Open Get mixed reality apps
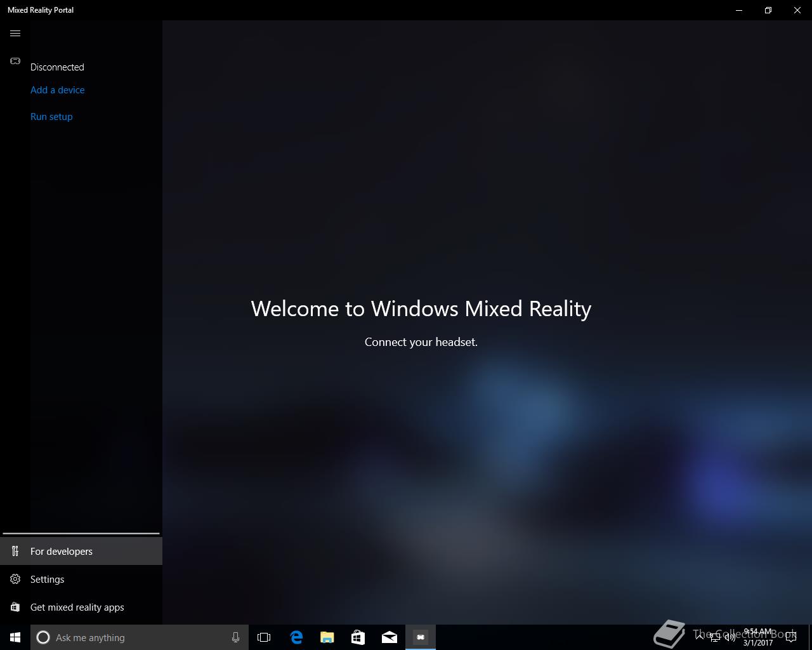This screenshot has width=812, height=650. [81, 607]
